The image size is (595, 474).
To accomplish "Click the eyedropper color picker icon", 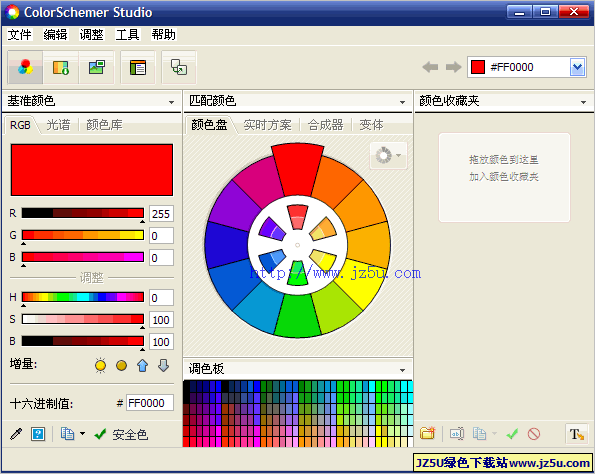I will pyautogui.click(x=16, y=434).
